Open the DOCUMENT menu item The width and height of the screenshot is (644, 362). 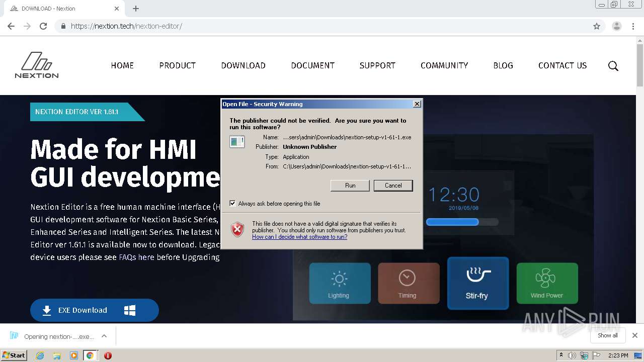(312, 65)
